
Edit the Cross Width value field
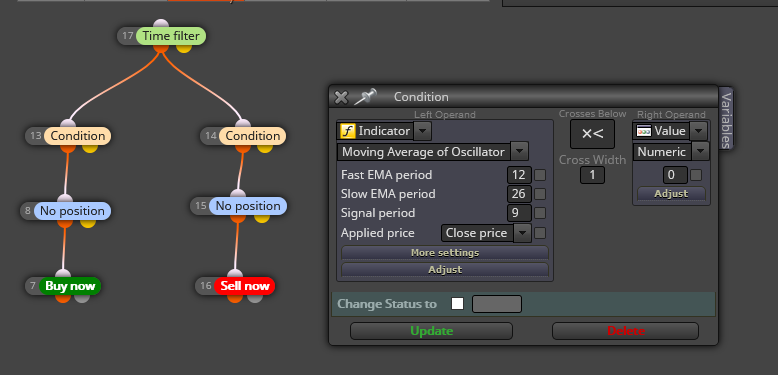tap(592, 175)
